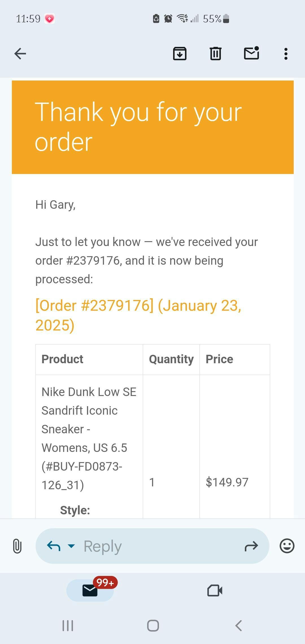The width and height of the screenshot is (305, 644).
Task: Forward the email using forward arrow
Action: [x=251, y=546]
